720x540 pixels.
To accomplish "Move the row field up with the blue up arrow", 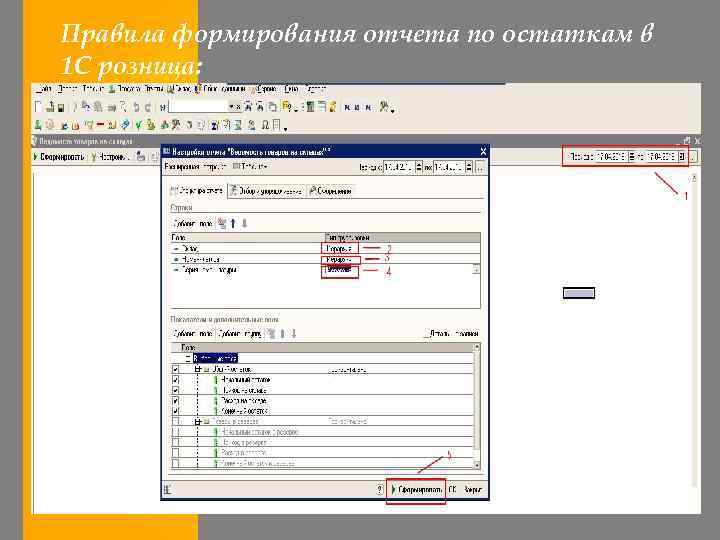I will pyautogui.click(x=233, y=224).
